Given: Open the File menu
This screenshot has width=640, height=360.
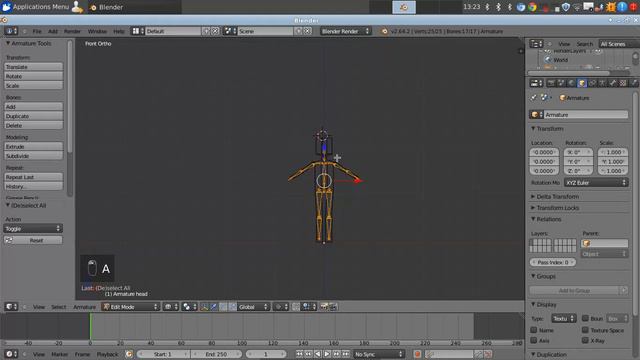Looking at the screenshot, I should tap(37, 31).
